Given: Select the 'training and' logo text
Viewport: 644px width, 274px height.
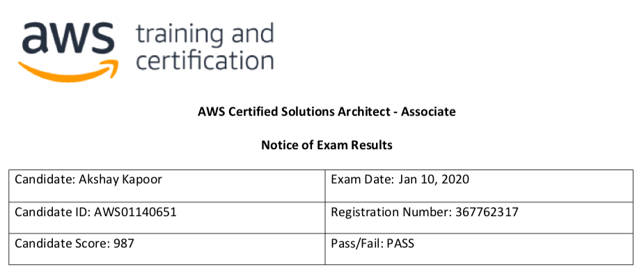Looking at the screenshot, I should point(205,36).
